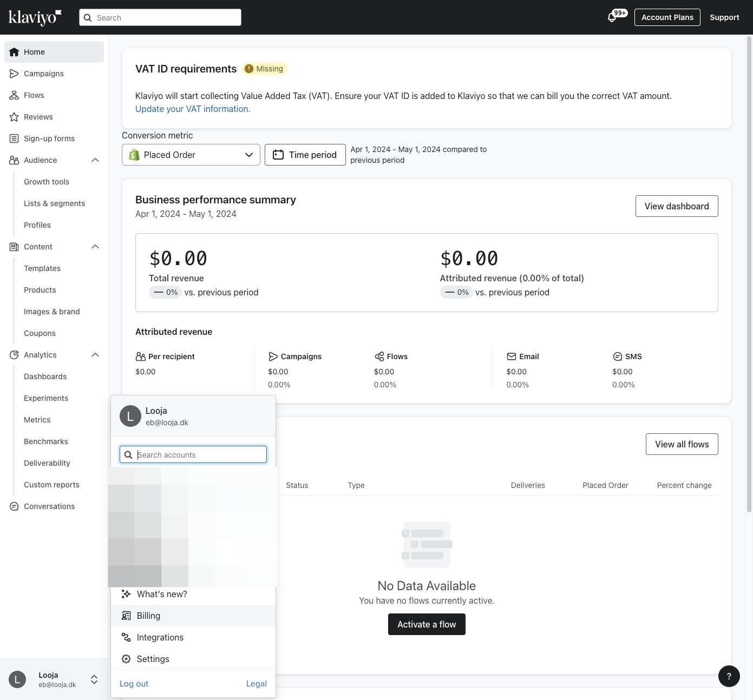
Task: Open Integrations from account menu
Action: pos(193,637)
